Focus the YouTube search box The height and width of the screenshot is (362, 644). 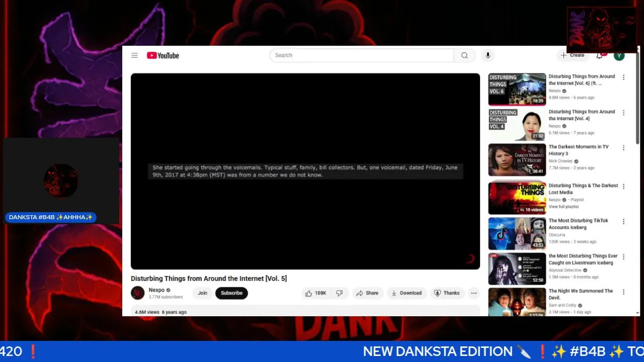(x=362, y=55)
